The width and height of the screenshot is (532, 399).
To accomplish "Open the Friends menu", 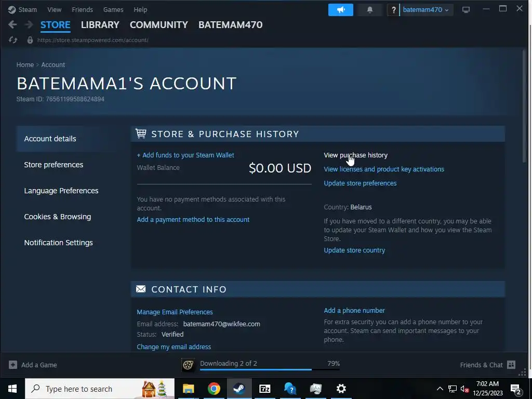I will (82, 9).
